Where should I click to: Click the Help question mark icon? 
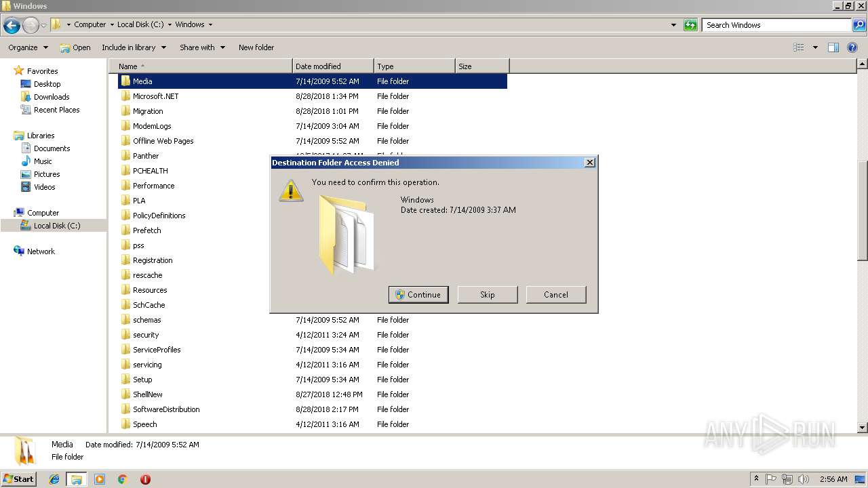tap(853, 47)
